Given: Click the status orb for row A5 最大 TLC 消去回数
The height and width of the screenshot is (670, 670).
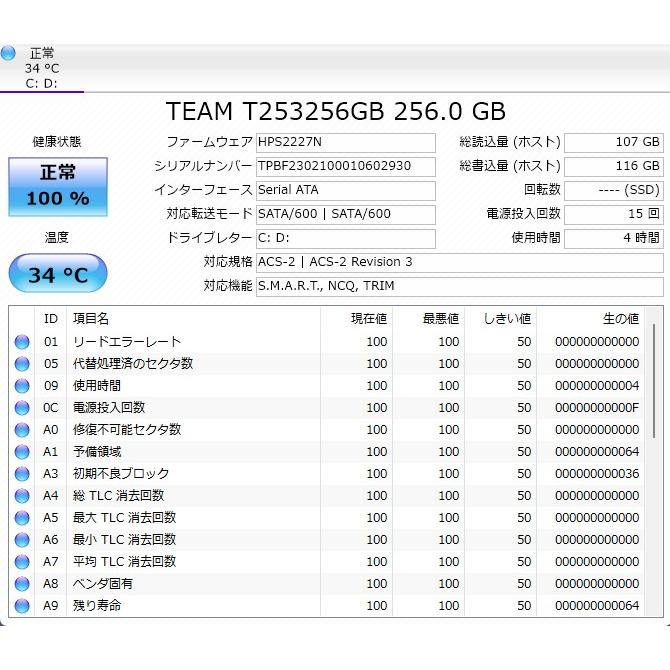Looking at the screenshot, I should coord(22,518).
